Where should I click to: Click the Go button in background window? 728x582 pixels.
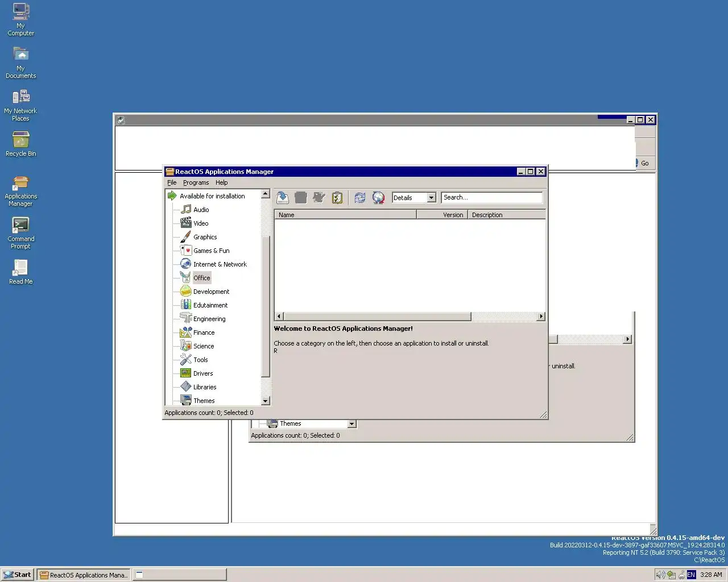click(645, 163)
